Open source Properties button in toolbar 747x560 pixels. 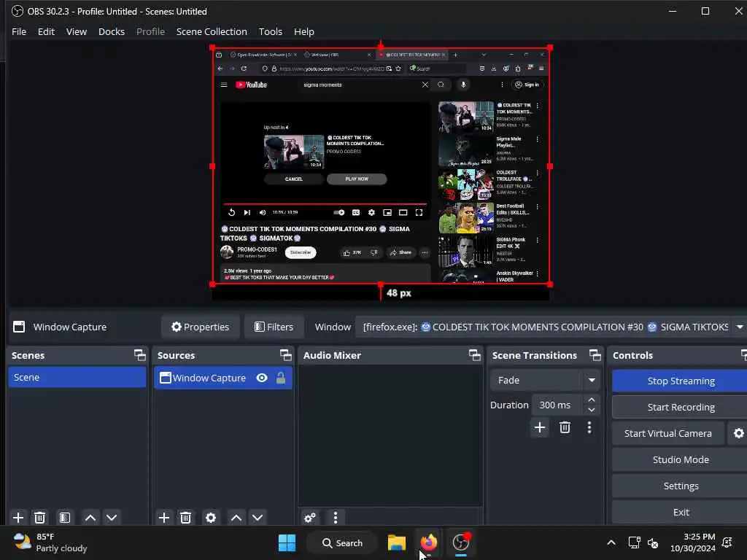(200, 327)
